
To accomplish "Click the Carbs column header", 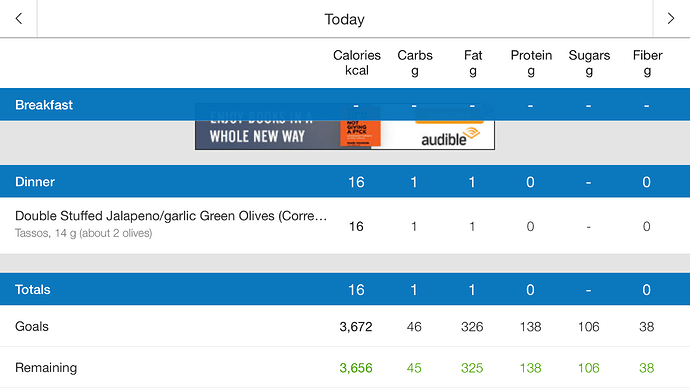I will click(x=415, y=62).
